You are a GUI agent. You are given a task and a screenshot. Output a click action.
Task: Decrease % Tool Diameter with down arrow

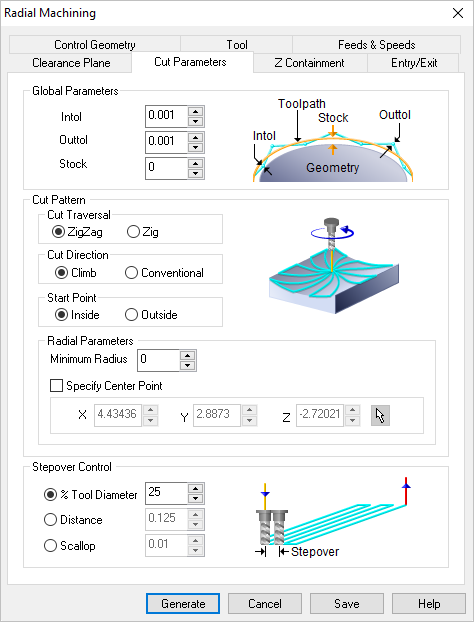(x=195, y=499)
